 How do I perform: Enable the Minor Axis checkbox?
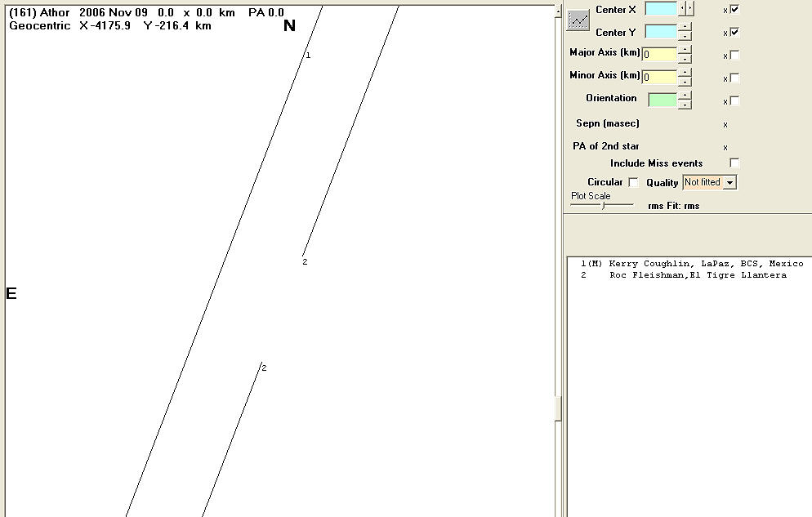[734, 78]
